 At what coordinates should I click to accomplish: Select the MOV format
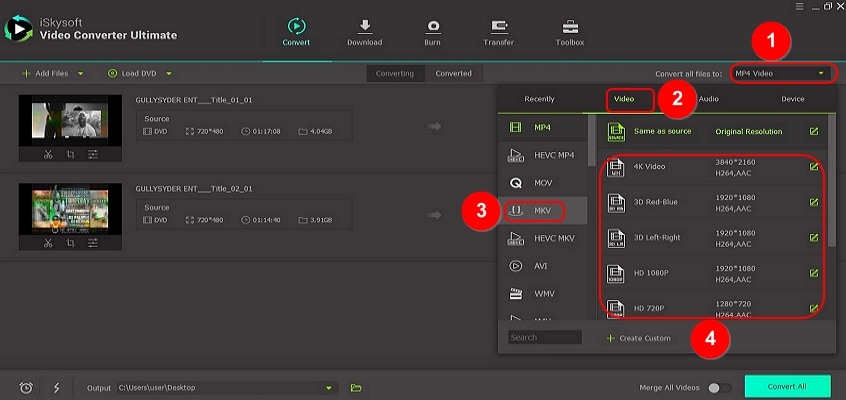542,183
